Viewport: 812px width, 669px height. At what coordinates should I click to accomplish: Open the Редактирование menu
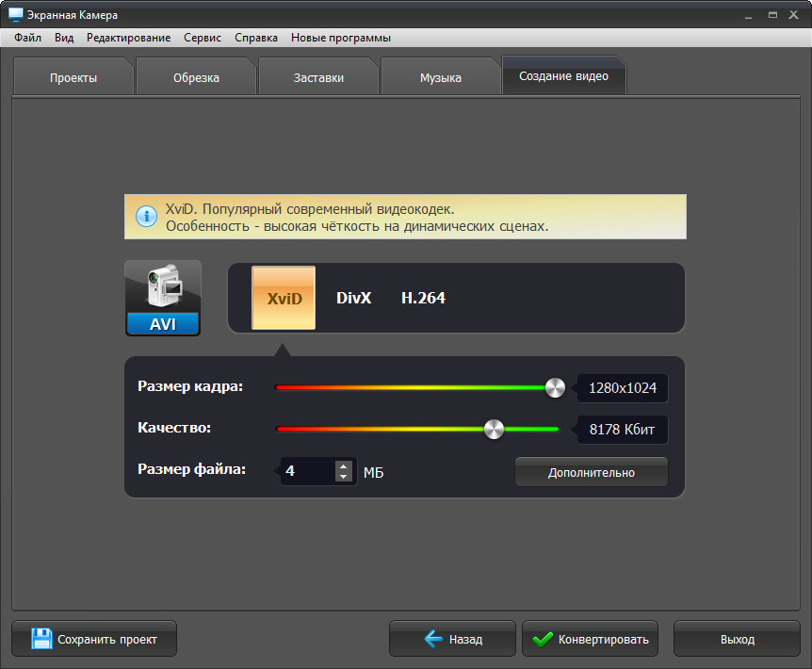click(x=128, y=38)
